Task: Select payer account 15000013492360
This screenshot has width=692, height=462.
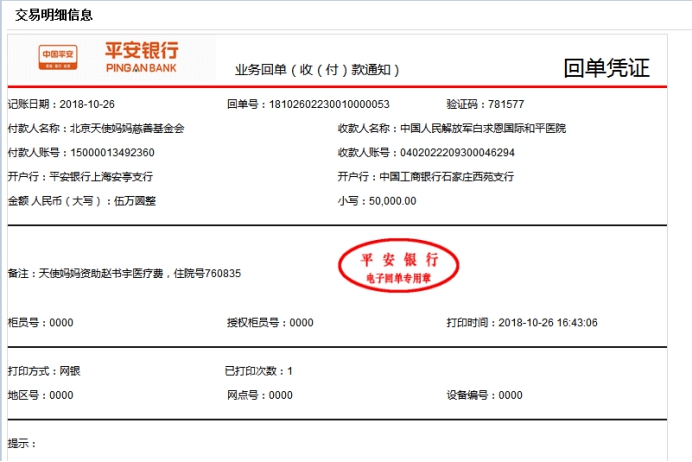Action: point(112,153)
